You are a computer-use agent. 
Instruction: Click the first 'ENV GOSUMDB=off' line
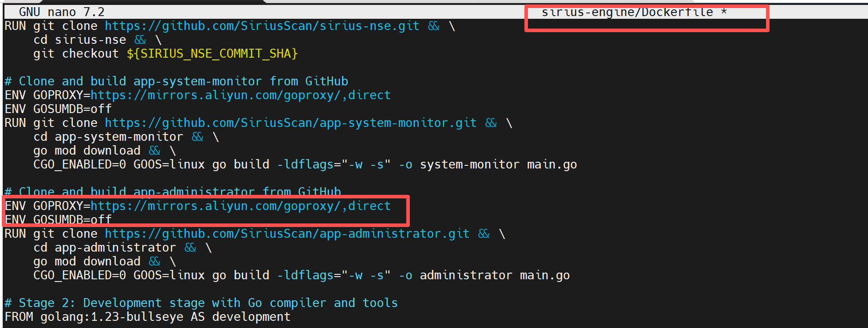pos(58,109)
